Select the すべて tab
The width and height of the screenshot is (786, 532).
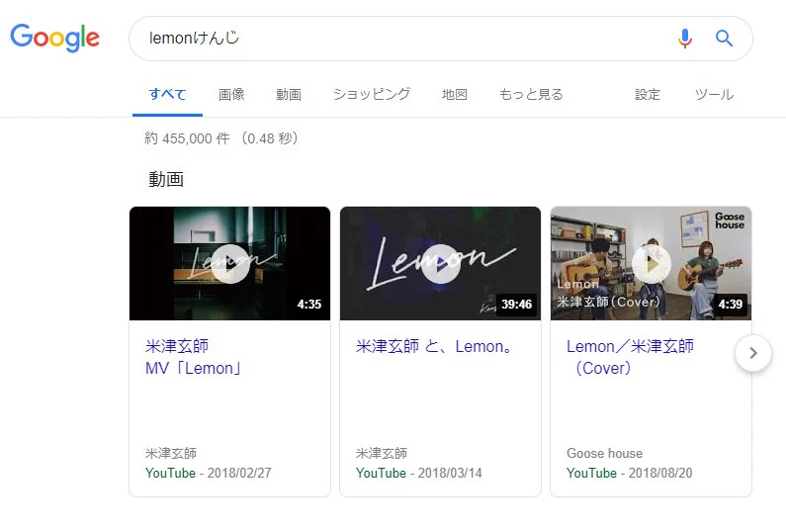click(167, 94)
